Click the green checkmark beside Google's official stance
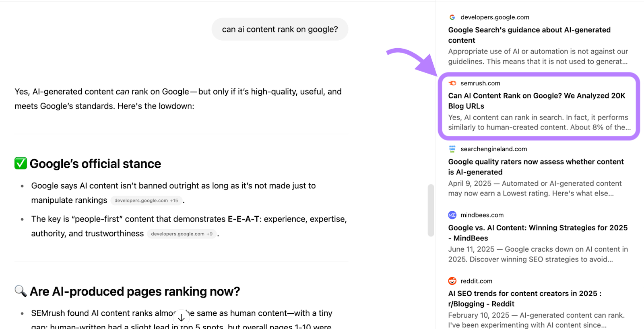The image size is (644, 329). pos(20,163)
